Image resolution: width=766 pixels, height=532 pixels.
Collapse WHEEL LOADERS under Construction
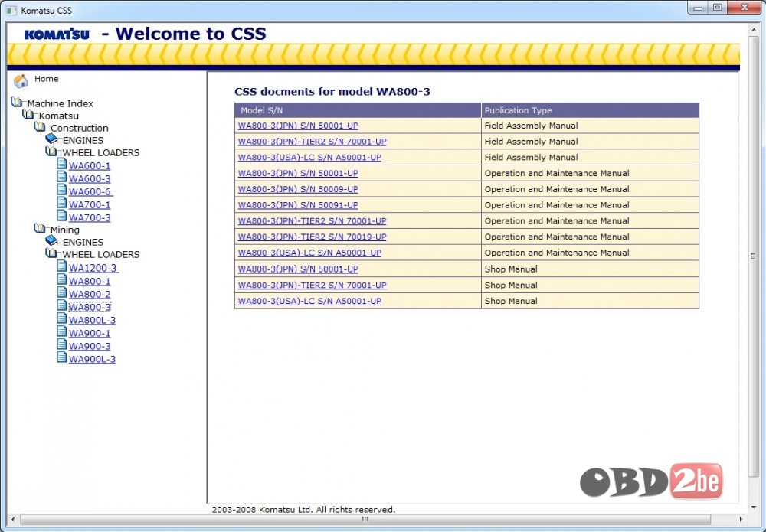coord(52,152)
